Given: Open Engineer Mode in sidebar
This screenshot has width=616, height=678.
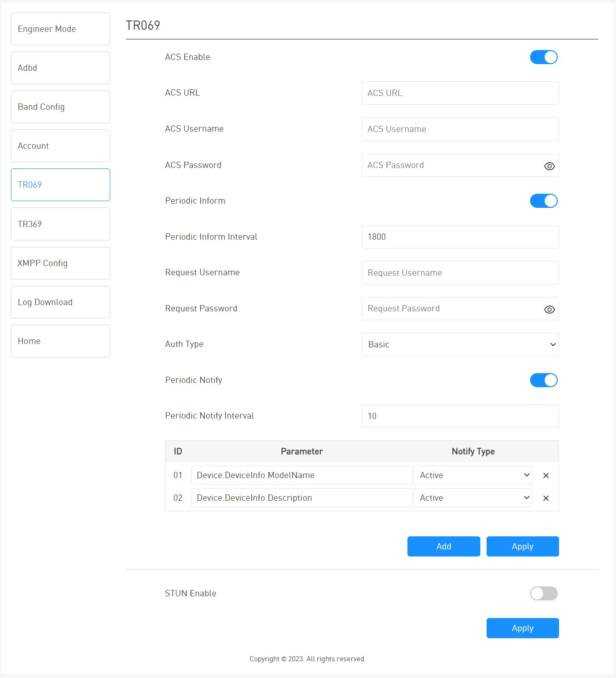Looking at the screenshot, I should point(60,29).
